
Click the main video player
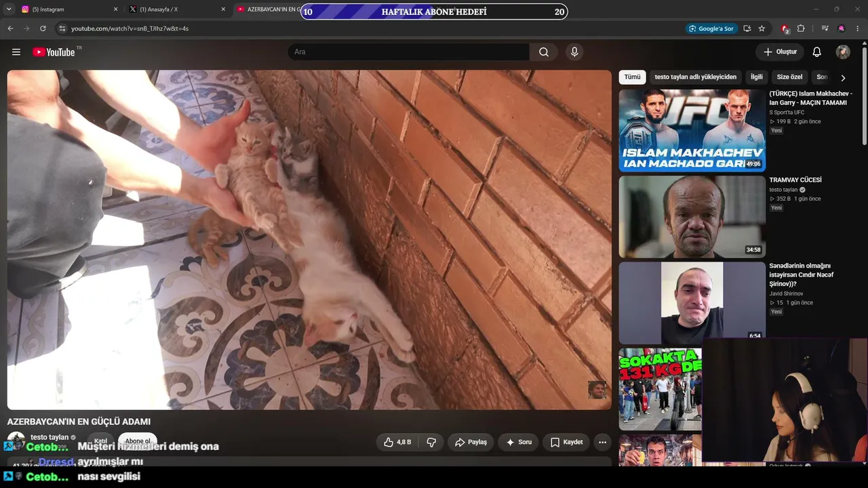click(309, 240)
